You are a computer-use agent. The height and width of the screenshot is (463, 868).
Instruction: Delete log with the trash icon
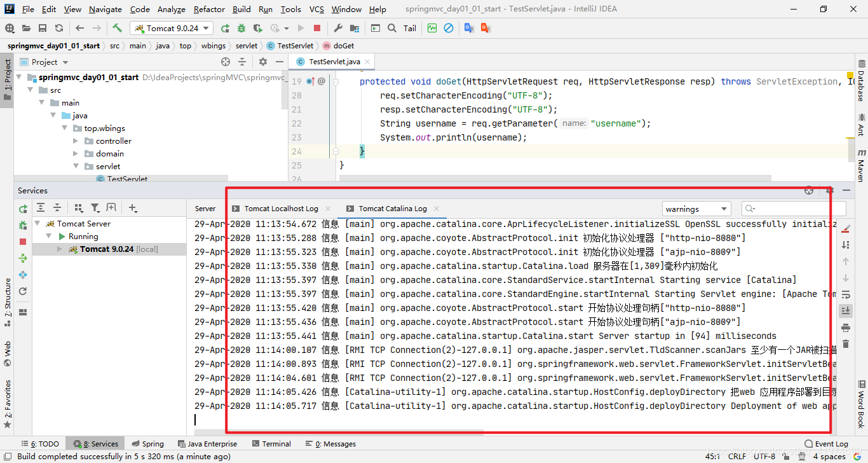coord(845,344)
